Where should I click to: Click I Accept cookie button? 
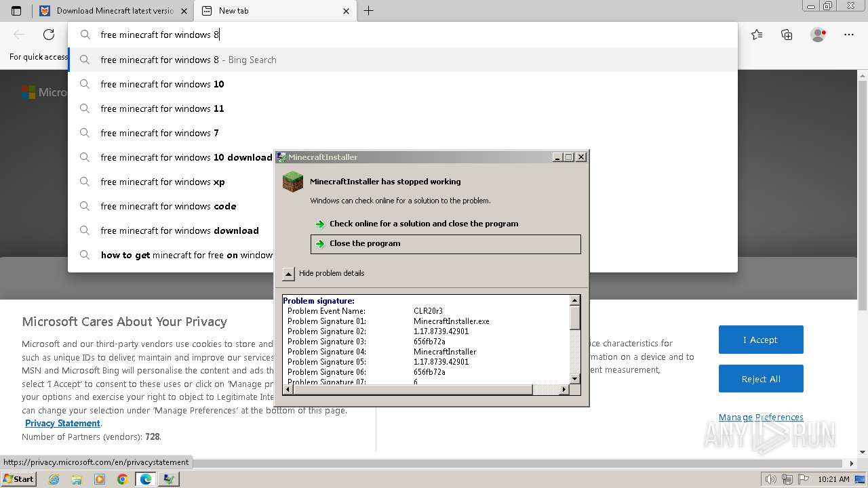(761, 340)
